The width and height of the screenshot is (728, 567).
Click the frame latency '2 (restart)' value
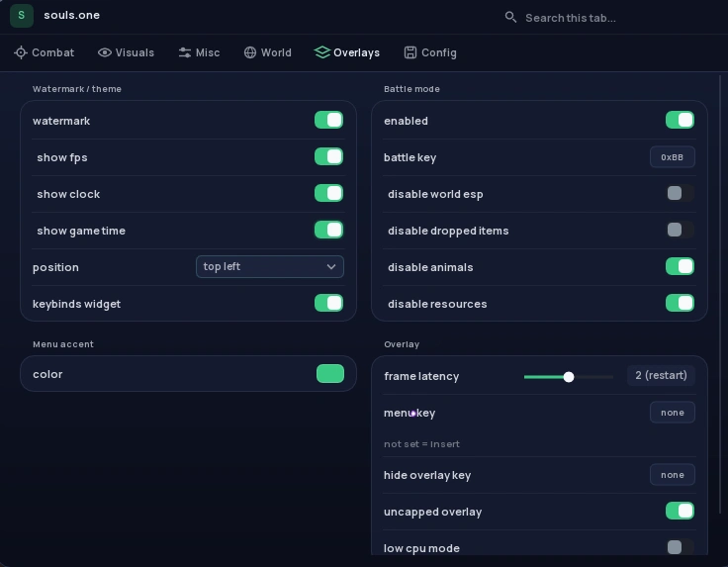661,375
